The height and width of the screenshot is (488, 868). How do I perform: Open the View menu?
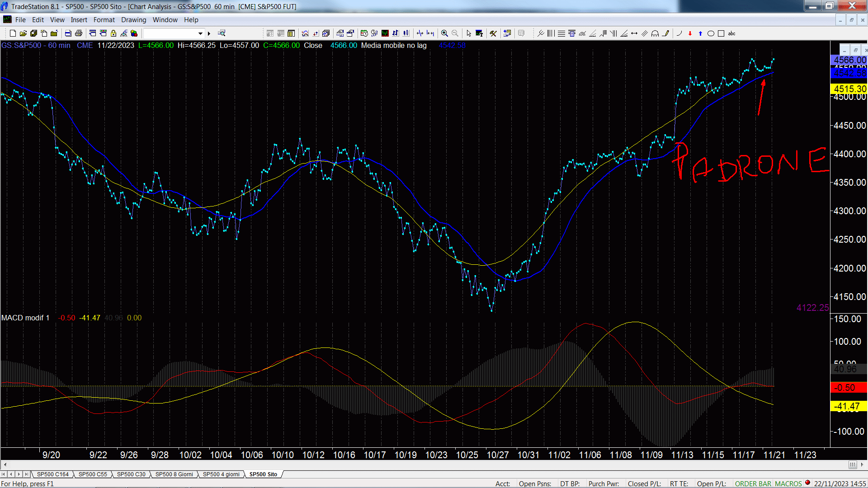pos(57,20)
